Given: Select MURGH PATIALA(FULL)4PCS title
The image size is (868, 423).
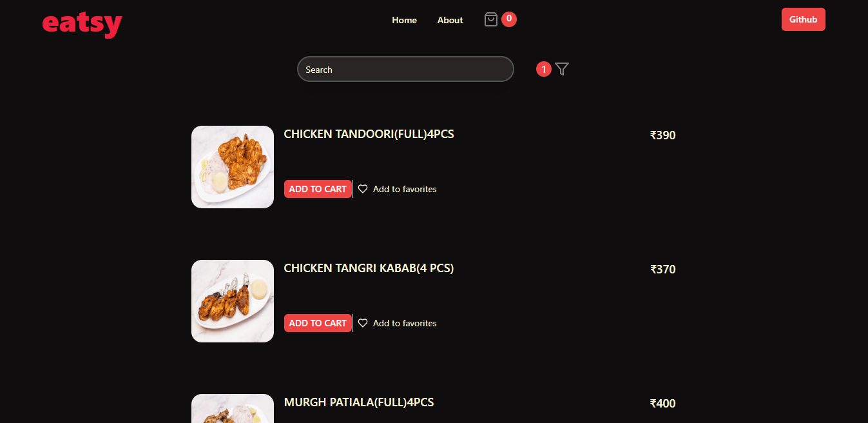Looking at the screenshot, I should [x=359, y=402].
